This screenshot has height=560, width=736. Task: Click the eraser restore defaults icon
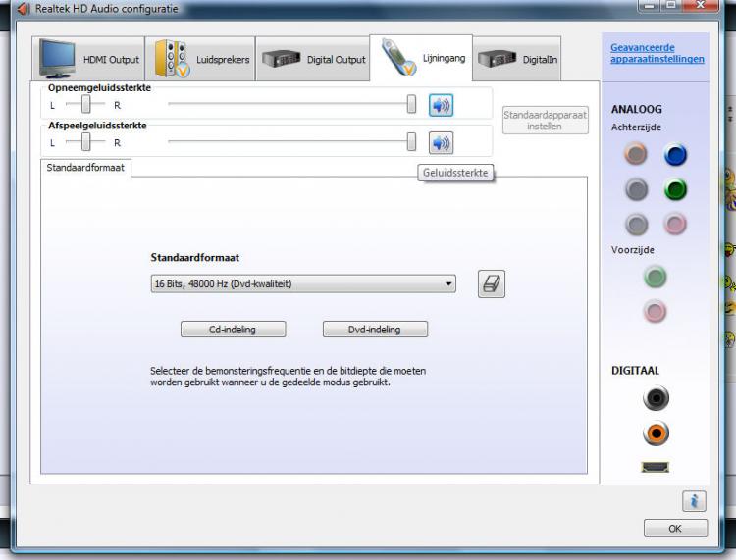pyautogui.click(x=492, y=284)
